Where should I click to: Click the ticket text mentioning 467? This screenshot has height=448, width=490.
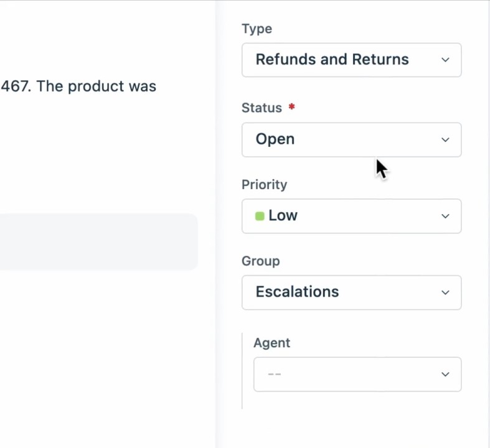(x=78, y=86)
